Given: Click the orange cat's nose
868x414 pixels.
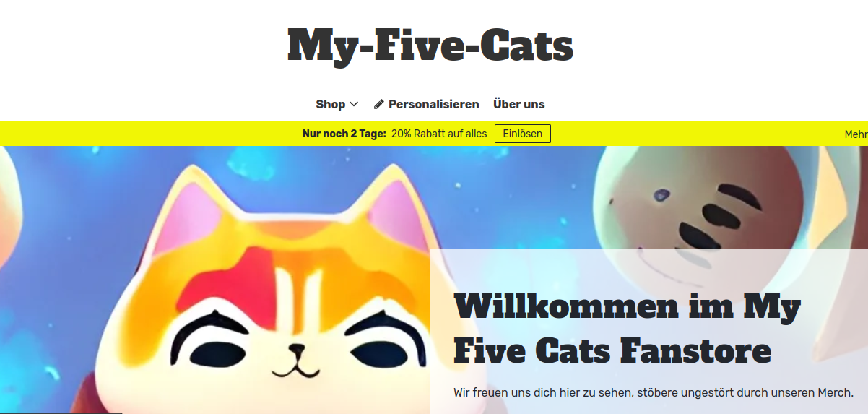Looking at the screenshot, I should pos(297,350).
